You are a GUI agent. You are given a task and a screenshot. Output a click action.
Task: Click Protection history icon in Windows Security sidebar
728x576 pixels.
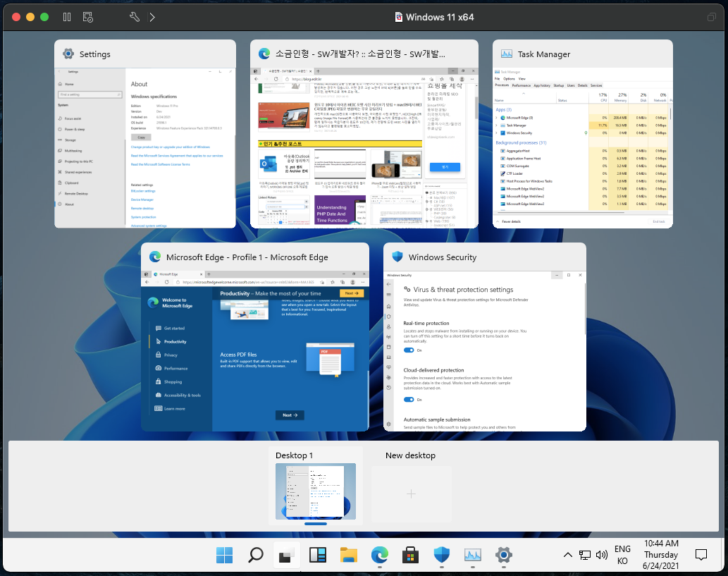tap(388, 387)
